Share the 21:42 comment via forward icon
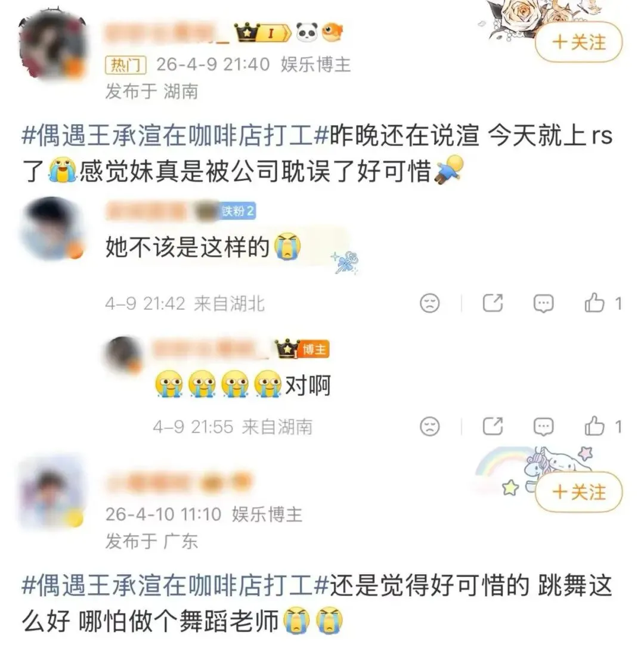The height and width of the screenshot is (645, 644). (493, 303)
